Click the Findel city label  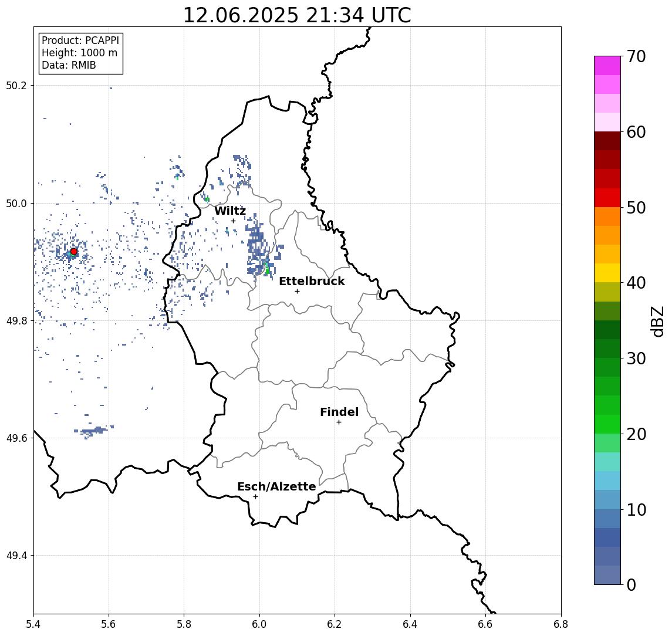coord(339,412)
